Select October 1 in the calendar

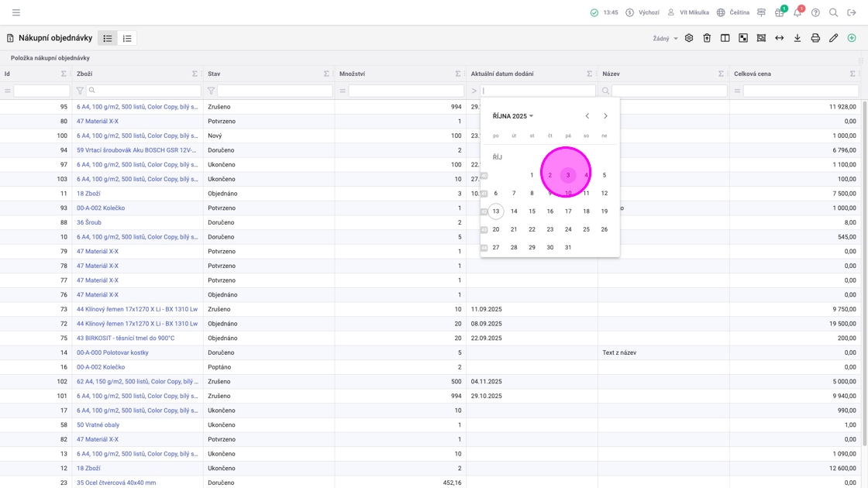click(x=532, y=175)
